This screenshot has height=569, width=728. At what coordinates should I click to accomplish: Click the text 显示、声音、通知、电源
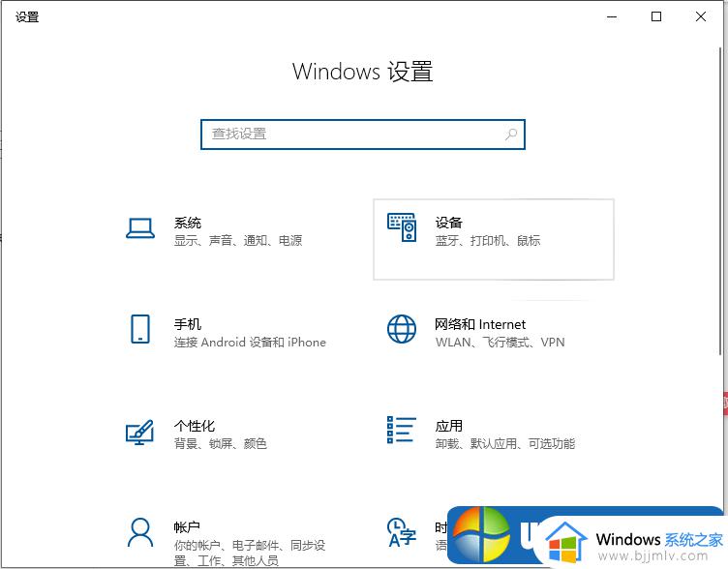[x=238, y=240]
